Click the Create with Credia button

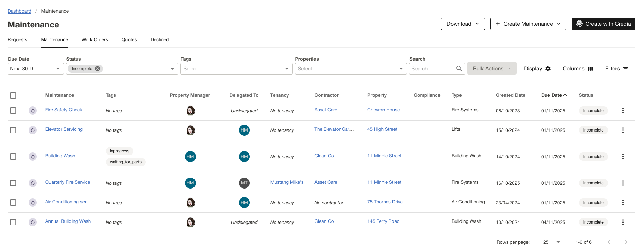(603, 24)
